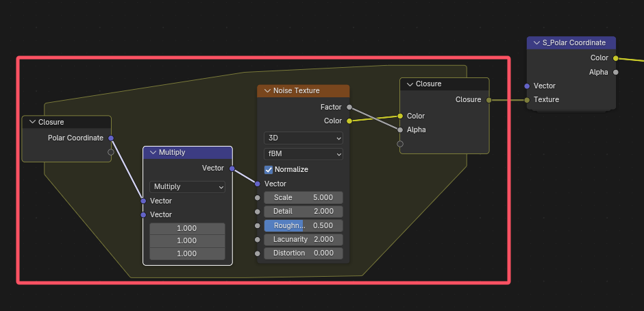Click the Multiply node Vector output socket
The height and width of the screenshot is (311, 644).
[232, 169]
